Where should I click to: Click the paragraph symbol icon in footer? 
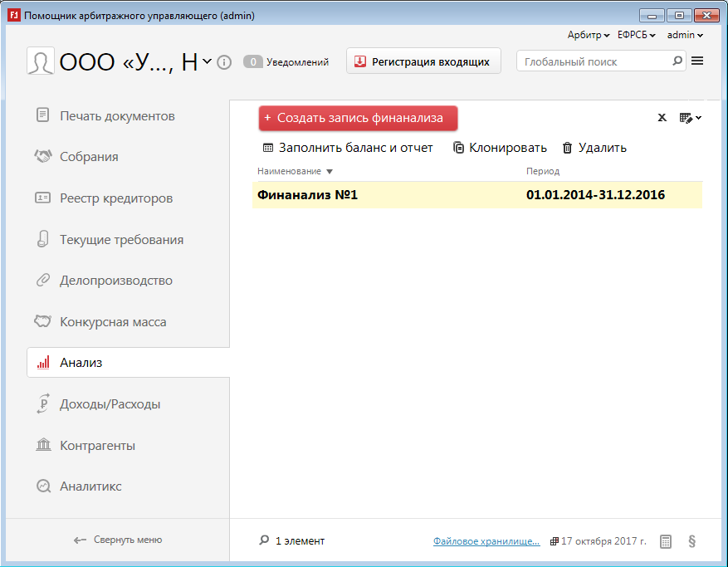coord(692,541)
